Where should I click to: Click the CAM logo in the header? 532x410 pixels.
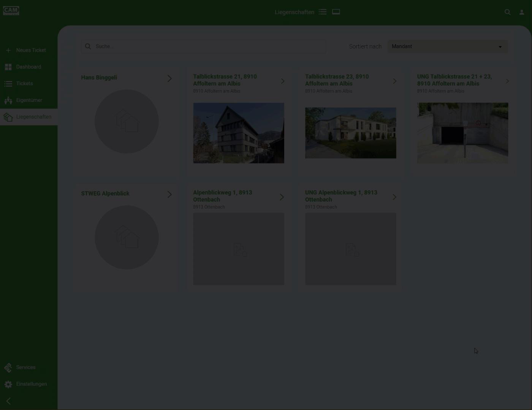point(11,11)
